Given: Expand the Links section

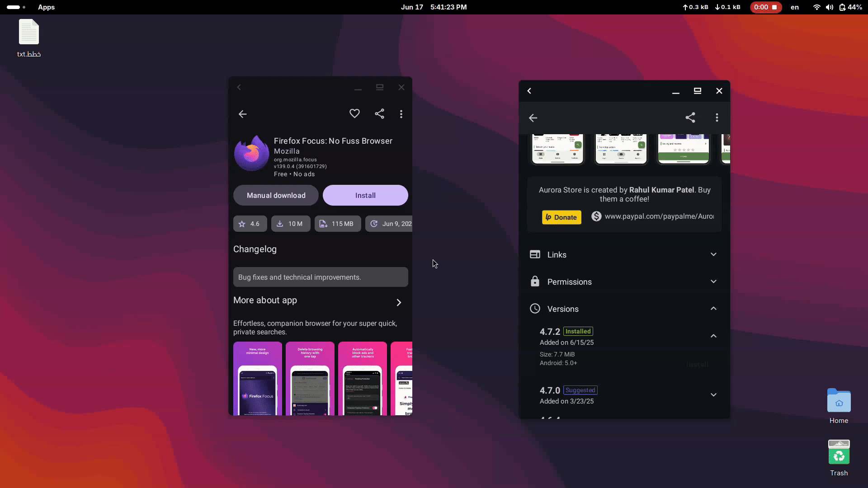Looking at the screenshot, I should (x=624, y=254).
